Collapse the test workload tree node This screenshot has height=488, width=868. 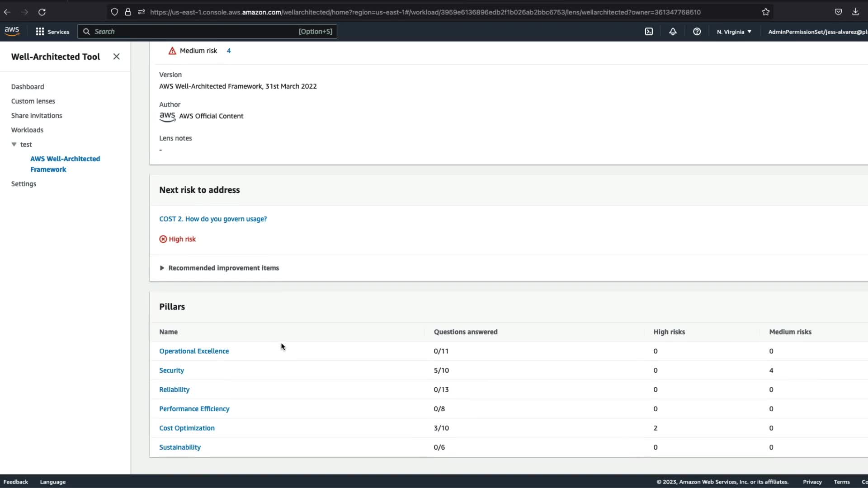point(14,145)
